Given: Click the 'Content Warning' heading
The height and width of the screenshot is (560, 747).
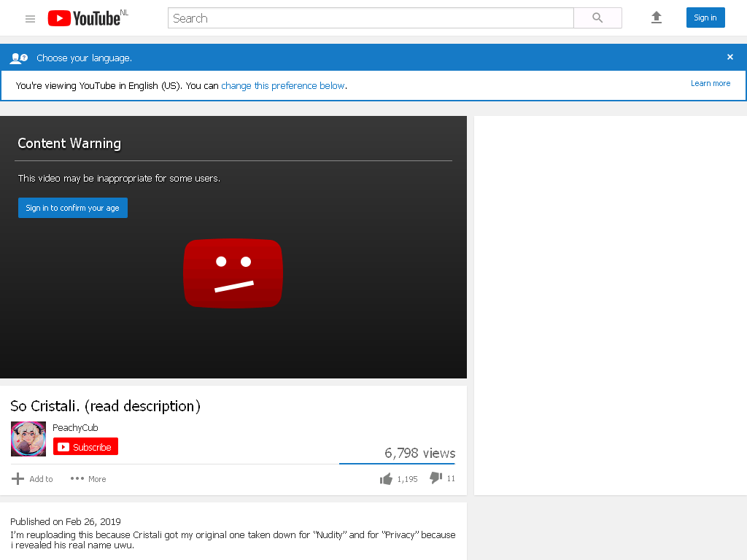Looking at the screenshot, I should click(x=69, y=144).
